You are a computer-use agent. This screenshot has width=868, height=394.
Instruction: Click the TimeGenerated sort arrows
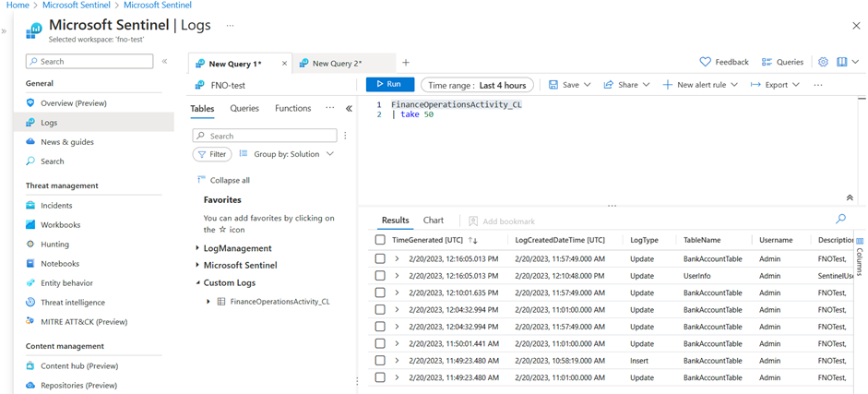point(473,240)
